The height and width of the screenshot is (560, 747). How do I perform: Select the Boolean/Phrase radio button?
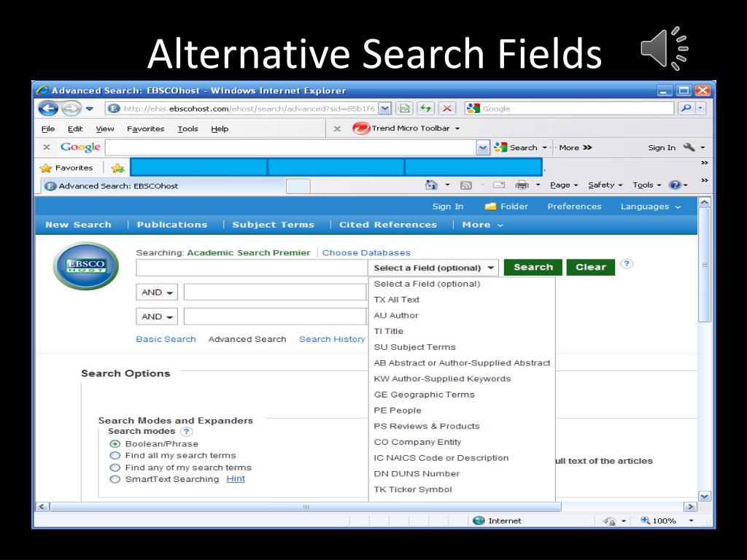click(x=115, y=444)
